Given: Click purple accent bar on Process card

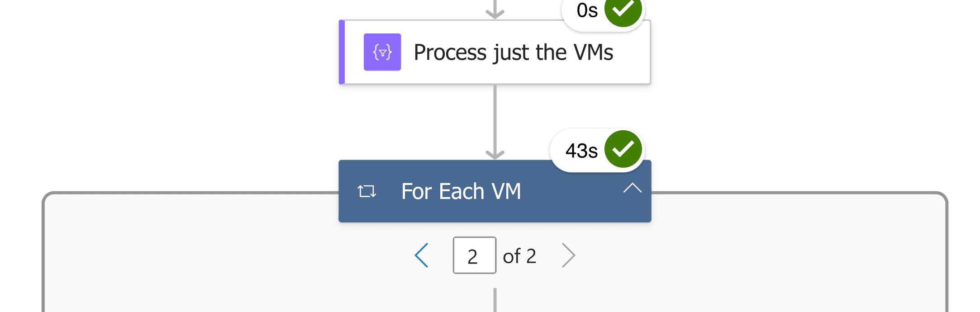Looking at the screenshot, I should click(x=342, y=52).
